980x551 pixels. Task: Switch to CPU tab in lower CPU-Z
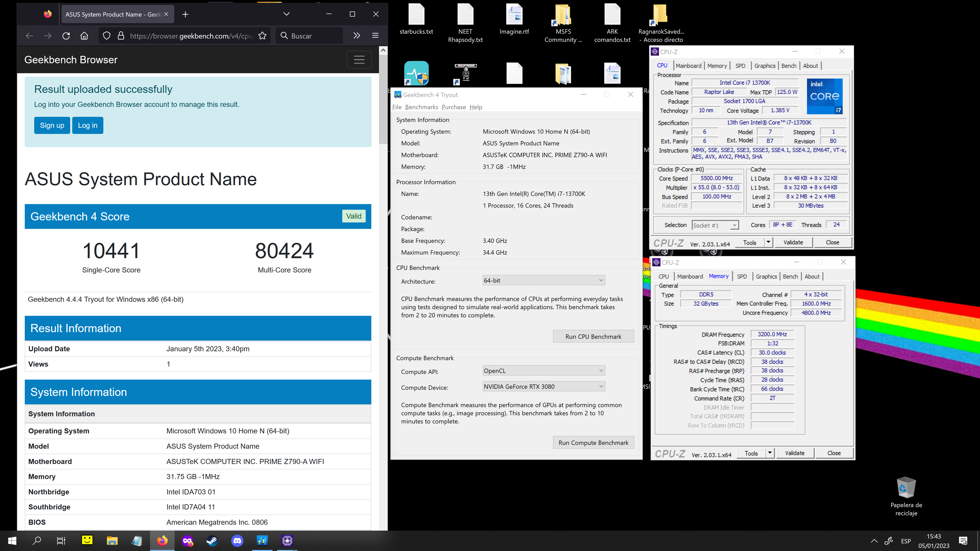click(664, 277)
